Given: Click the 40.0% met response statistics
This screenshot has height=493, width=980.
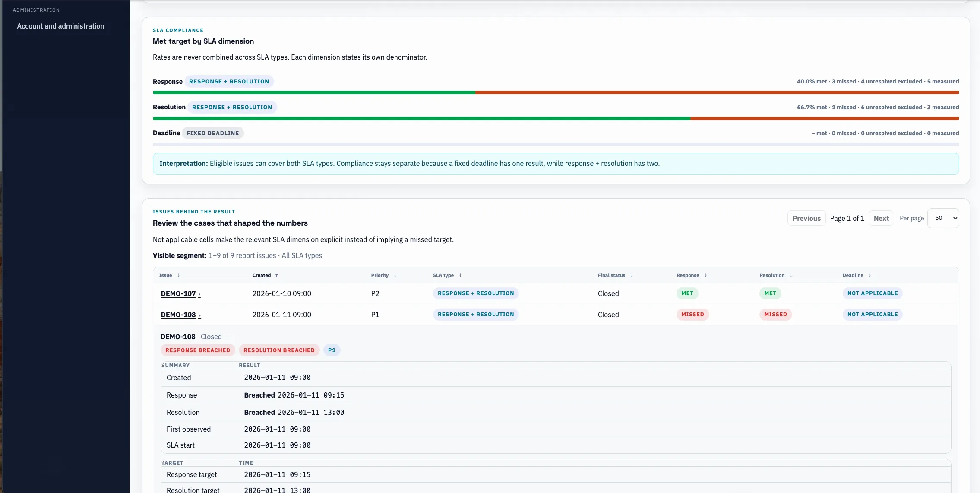Looking at the screenshot, I should [x=878, y=82].
